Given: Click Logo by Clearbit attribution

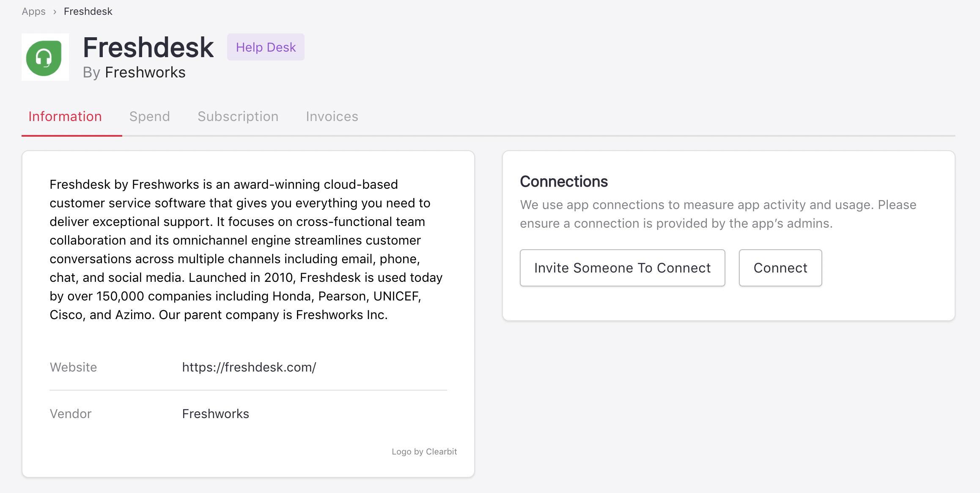Looking at the screenshot, I should click(424, 452).
